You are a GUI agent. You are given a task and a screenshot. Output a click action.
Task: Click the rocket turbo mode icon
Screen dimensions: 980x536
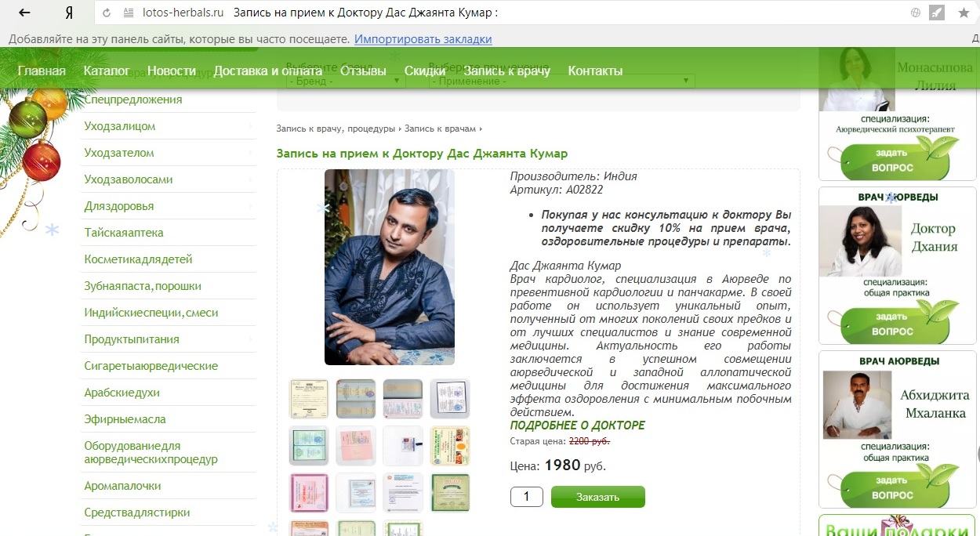tap(936, 13)
